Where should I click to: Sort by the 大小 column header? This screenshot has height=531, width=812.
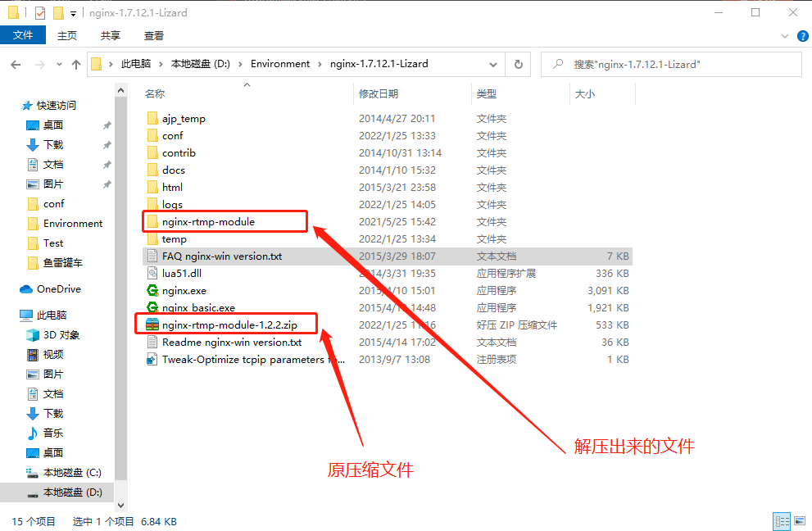pyautogui.click(x=585, y=93)
